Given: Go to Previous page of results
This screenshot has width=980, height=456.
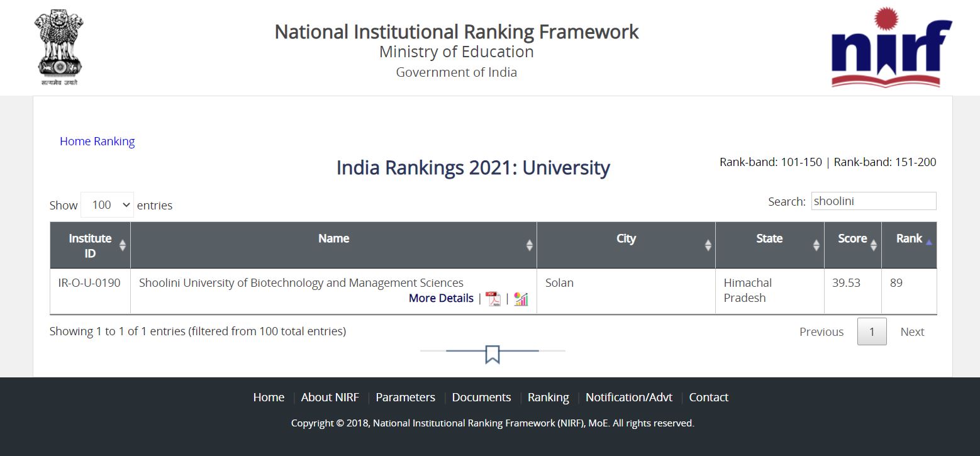Looking at the screenshot, I should [821, 332].
